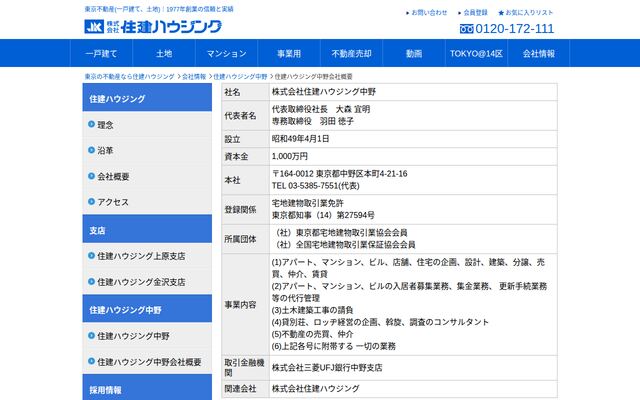
Task: Click the TEL 03-5385-7551(代表) text
Action: pyautogui.click(x=316, y=186)
